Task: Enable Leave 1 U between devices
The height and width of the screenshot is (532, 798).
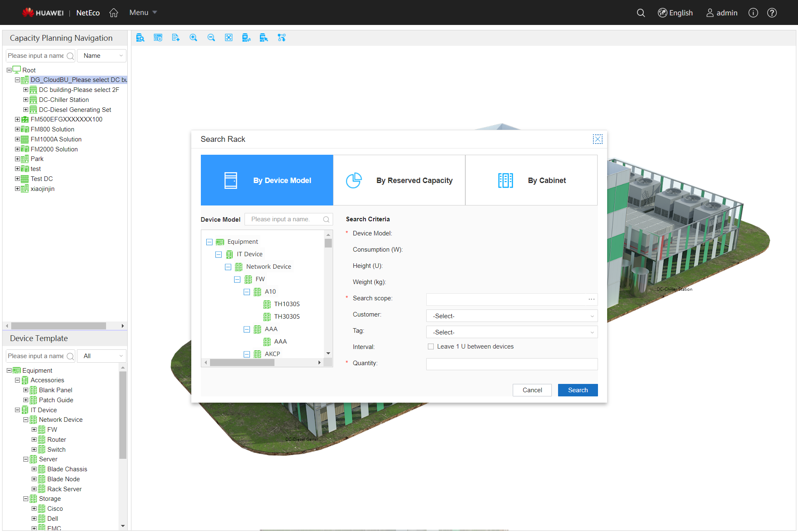Action: point(431,346)
